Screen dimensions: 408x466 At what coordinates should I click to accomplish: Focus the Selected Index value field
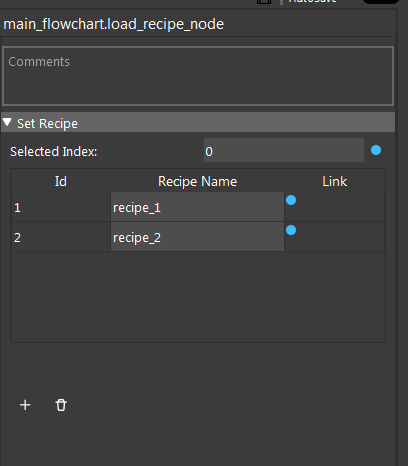(x=284, y=150)
